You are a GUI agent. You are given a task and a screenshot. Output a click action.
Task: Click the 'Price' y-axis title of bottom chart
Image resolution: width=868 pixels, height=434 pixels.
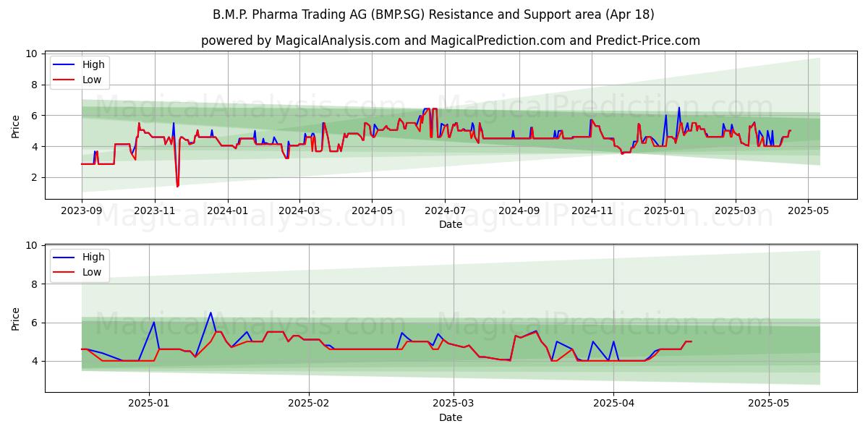click(16, 318)
